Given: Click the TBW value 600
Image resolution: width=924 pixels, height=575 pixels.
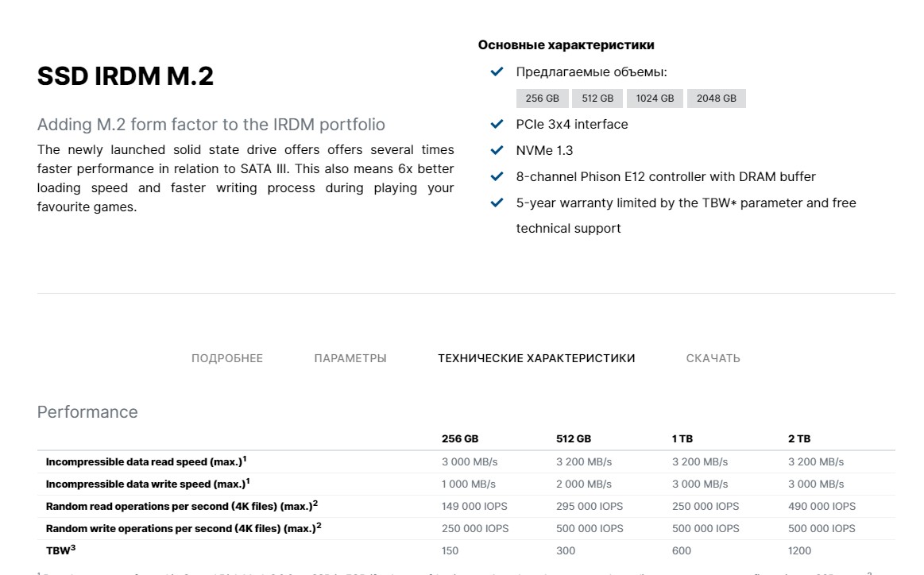Looking at the screenshot, I should (x=681, y=551).
